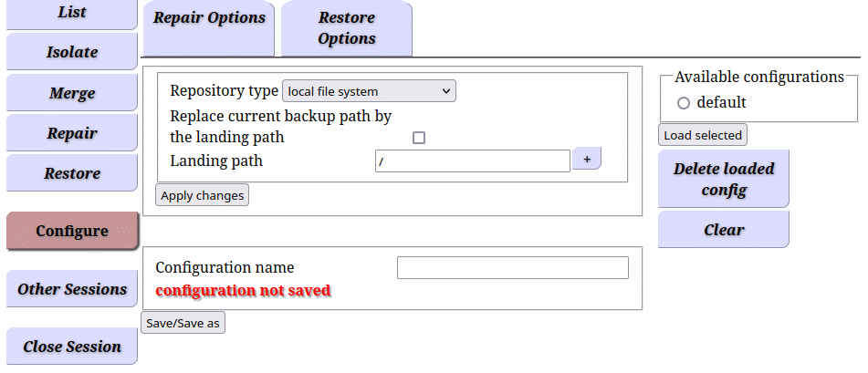Click the plus button beside Landing path
Image resolution: width=868 pixels, height=373 pixels.
point(587,159)
